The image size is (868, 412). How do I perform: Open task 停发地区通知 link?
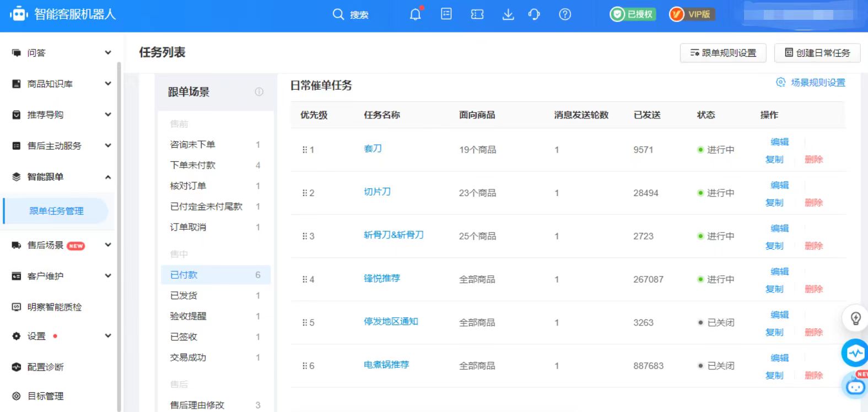[x=391, y=321]
